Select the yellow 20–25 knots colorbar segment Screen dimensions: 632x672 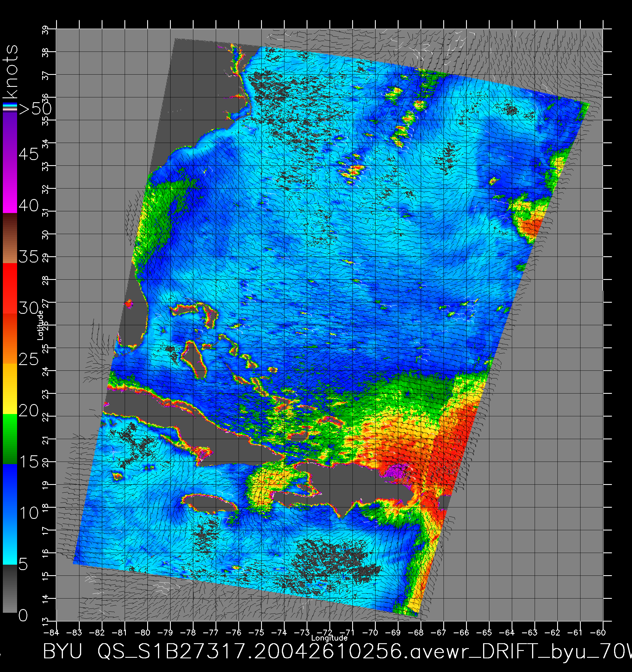10,389
